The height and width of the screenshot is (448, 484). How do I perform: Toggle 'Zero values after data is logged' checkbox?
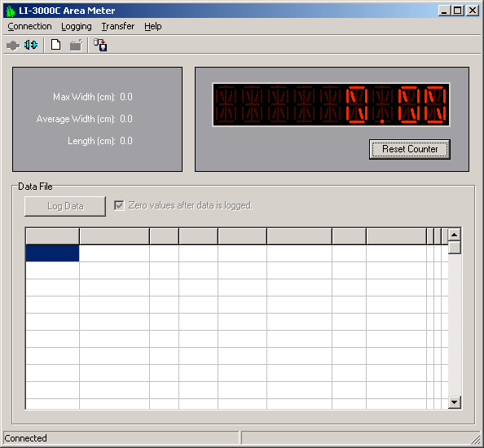pos(119,205)
